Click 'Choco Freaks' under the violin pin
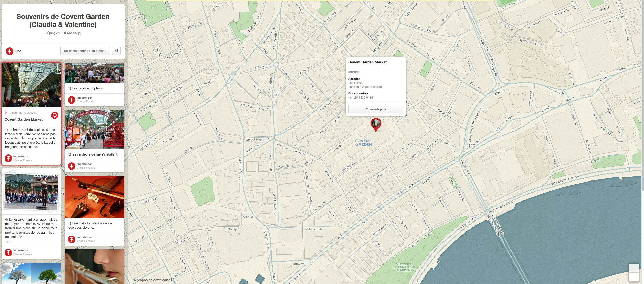 coord(86,241)
